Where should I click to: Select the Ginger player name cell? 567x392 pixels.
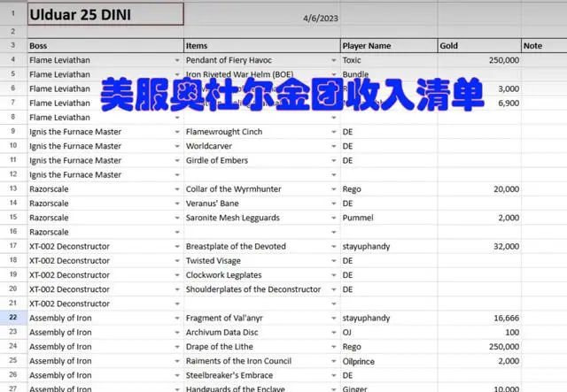pyautogui.click(x=389, y=388)
